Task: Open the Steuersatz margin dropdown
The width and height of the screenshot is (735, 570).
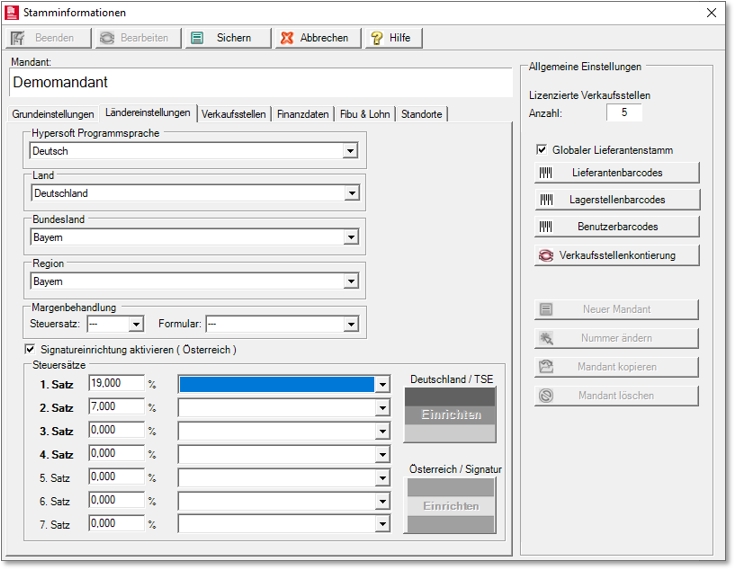Action: tap(136, 324)
